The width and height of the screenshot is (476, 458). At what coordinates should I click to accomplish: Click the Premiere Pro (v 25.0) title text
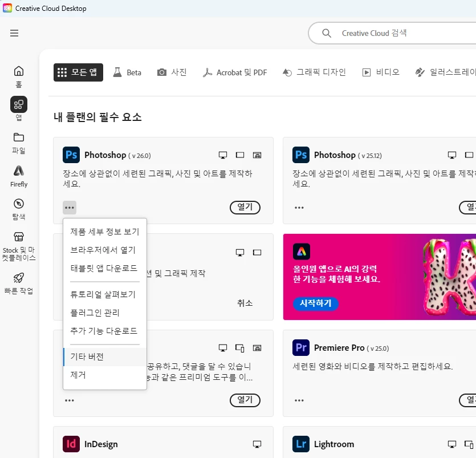click(352, 348)
